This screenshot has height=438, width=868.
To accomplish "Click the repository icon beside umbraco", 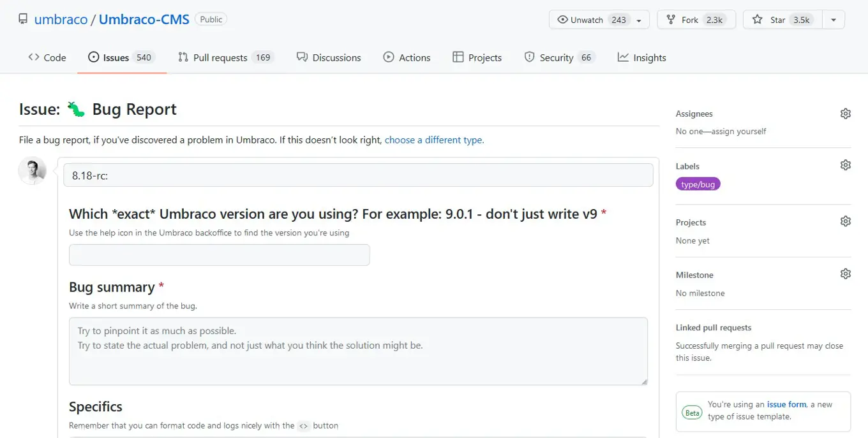I will point(23,19).
